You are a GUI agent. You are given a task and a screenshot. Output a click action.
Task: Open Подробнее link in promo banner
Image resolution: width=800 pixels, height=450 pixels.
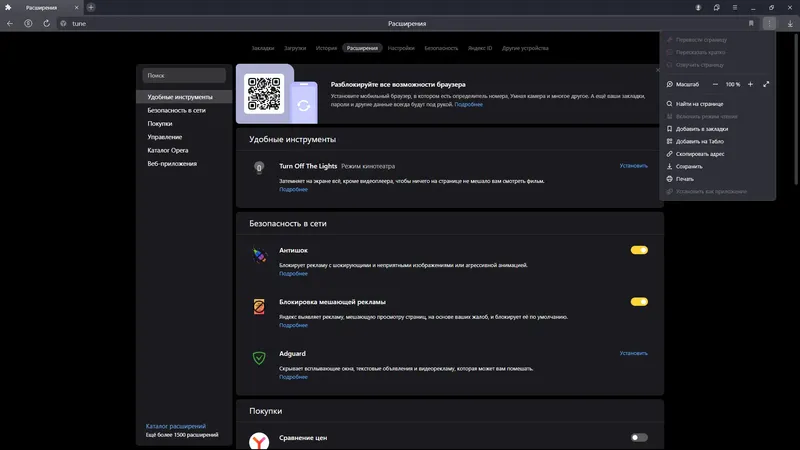pyautogui.click(x=468, y=104)
